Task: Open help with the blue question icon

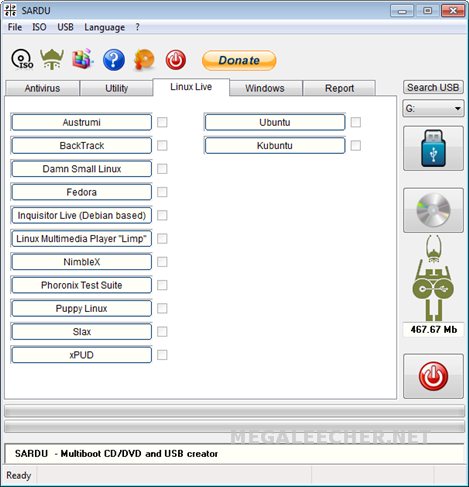Action: [114, 60]
